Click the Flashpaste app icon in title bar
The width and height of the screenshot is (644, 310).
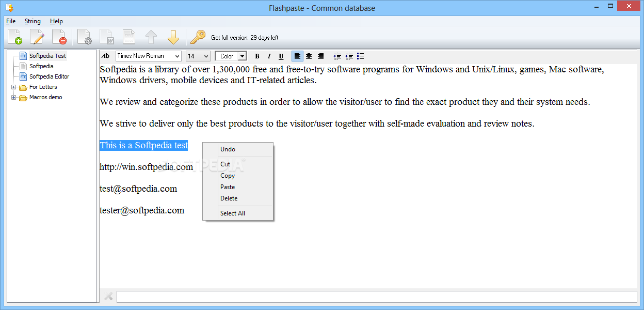[9, 7]
